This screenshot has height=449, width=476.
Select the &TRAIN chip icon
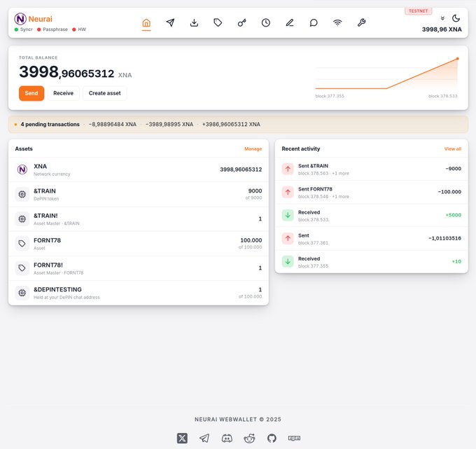point(22,194)
